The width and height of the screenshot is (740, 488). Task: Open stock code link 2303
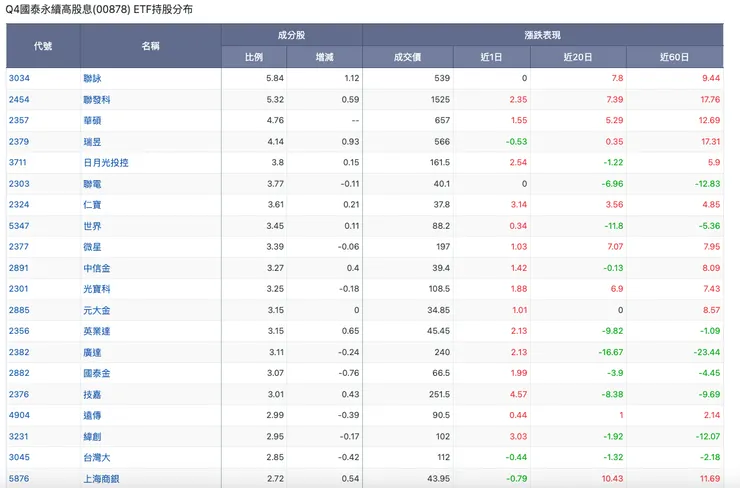click(19, 184)
